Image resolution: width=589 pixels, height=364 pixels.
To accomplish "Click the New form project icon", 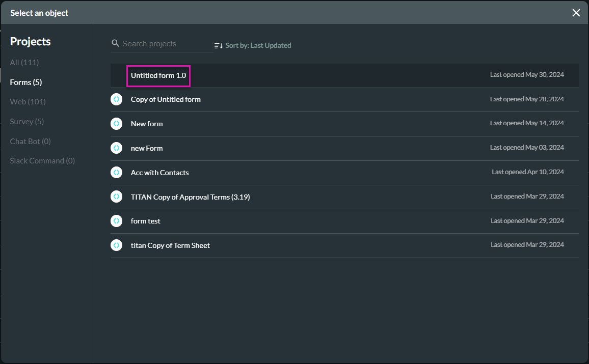I will tap(117, 123).
